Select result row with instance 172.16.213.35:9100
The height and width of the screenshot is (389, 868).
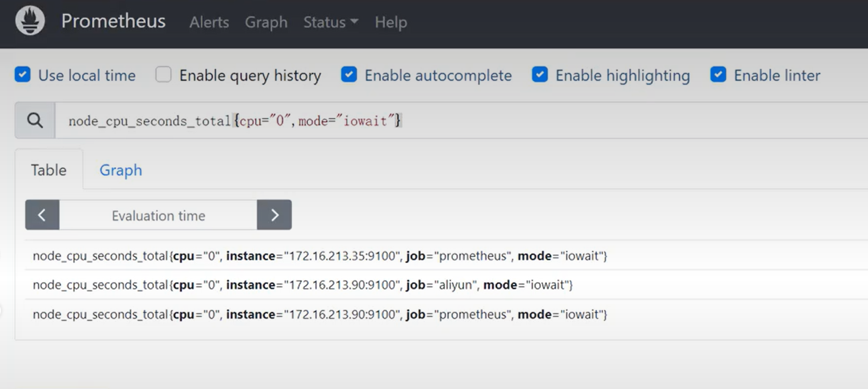446,256
